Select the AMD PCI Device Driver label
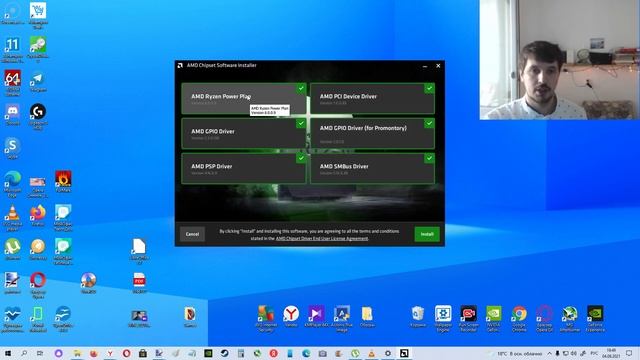 [348, 97]
